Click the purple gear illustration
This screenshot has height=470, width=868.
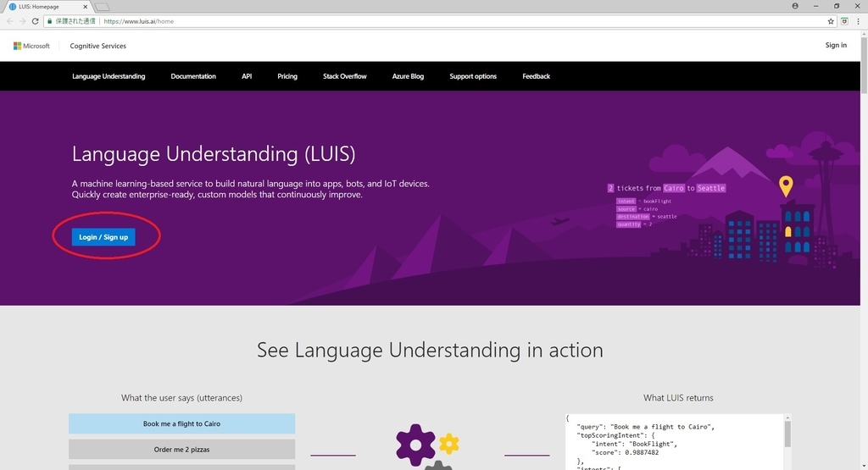click(415, 444)
